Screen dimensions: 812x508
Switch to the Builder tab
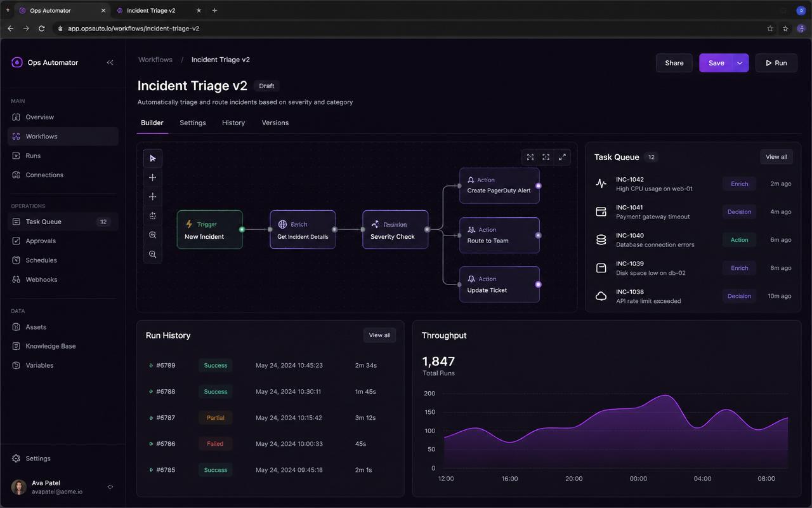point(152,123)
